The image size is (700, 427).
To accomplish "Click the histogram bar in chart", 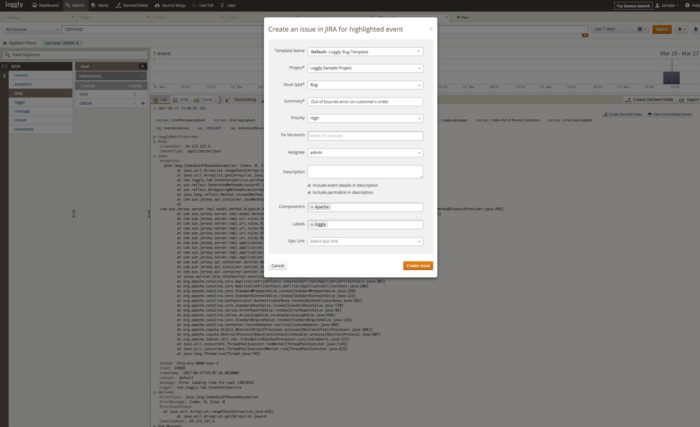I will click(x=672, y=78).
